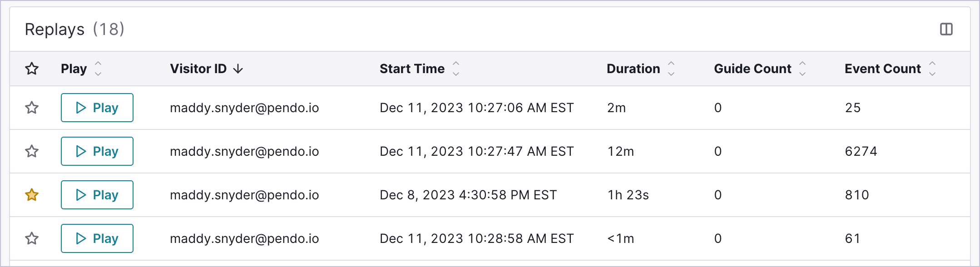Play the replay lasting under 1m

(97, 238)
